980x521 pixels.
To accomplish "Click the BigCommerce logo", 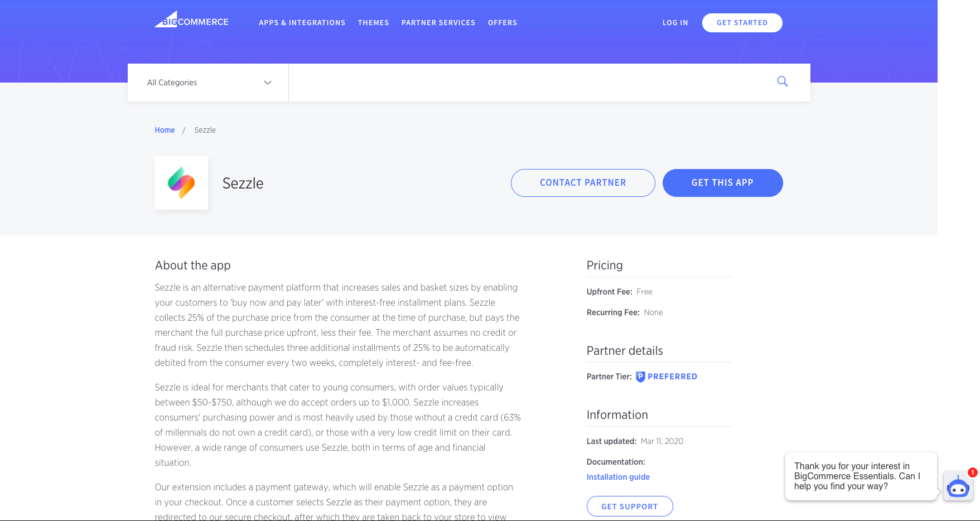I will point(191,20).
